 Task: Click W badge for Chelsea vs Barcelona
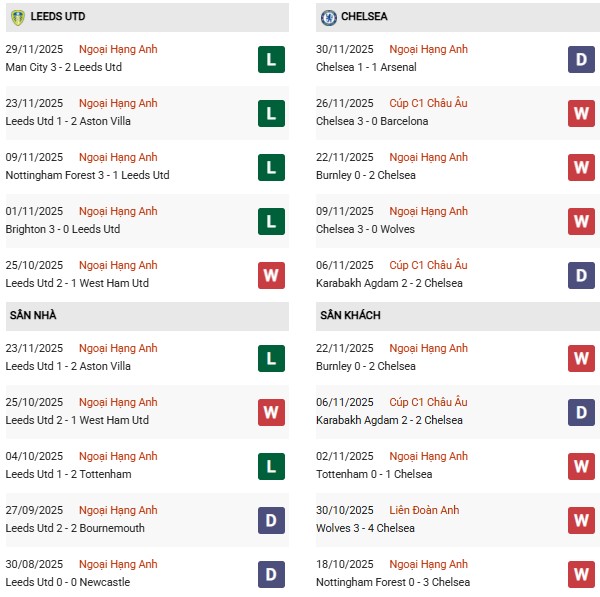(581, 113)
